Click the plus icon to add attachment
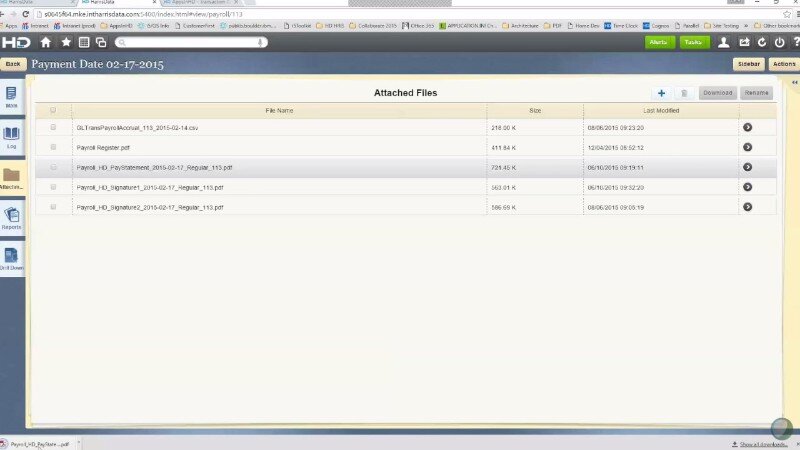 pyautogui.click(x=661, y=93)
